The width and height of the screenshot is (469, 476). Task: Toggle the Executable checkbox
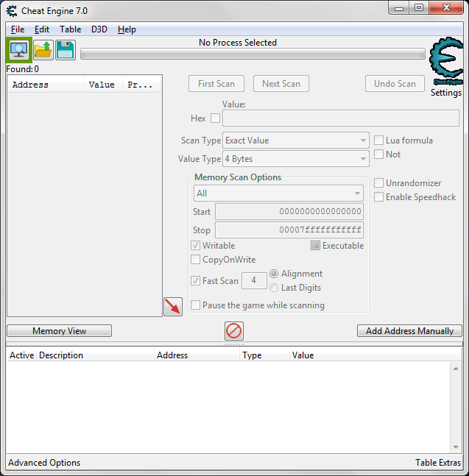point(315,245)
